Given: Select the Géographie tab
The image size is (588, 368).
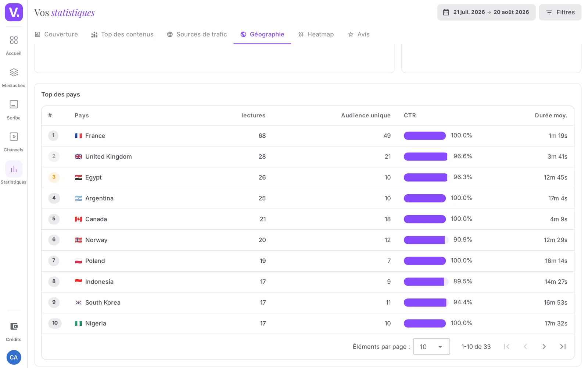Looking at the screenshot, I should (x=262, y=34).
